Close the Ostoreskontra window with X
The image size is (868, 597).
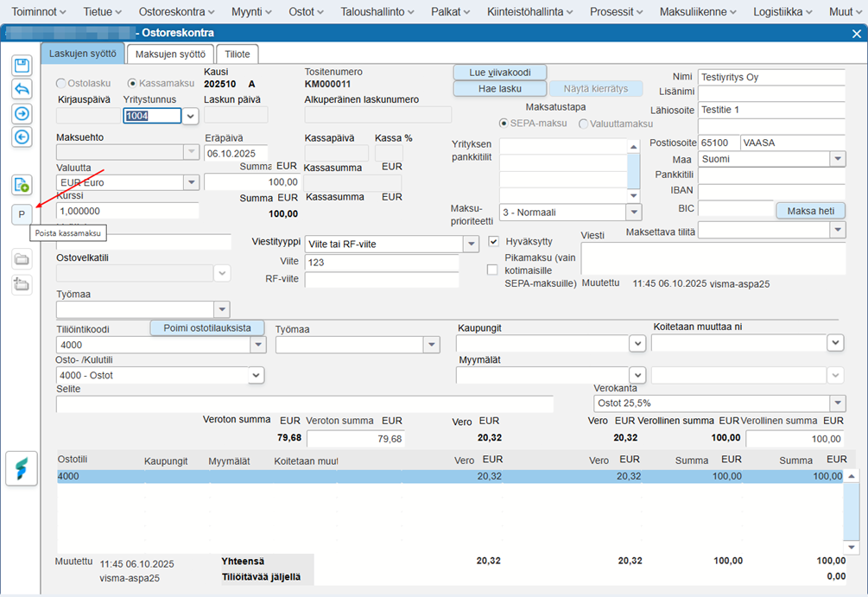[857, 34]
